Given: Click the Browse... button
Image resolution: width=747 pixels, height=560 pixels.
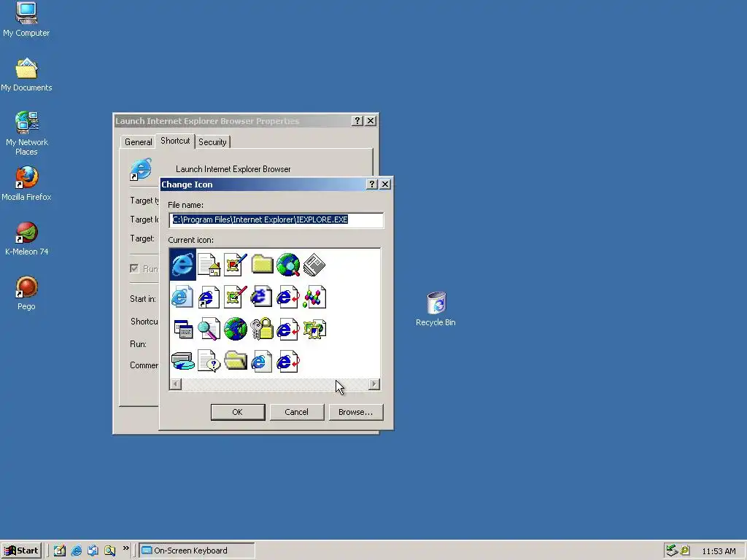Looking at the screenshot, I should click(x=356, y=412).
